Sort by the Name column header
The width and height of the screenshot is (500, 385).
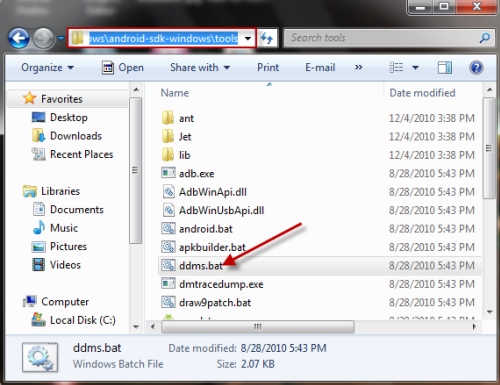(x=175, y=93)
